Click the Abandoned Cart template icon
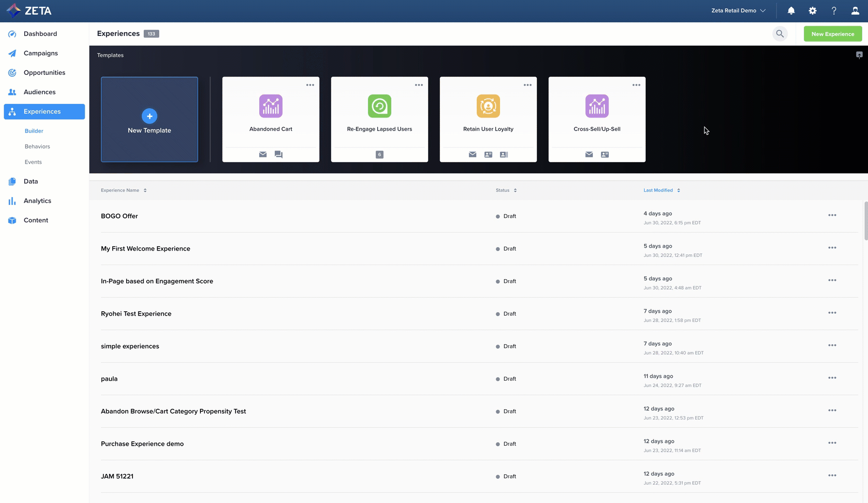868x503 pixels. point(270,106)
